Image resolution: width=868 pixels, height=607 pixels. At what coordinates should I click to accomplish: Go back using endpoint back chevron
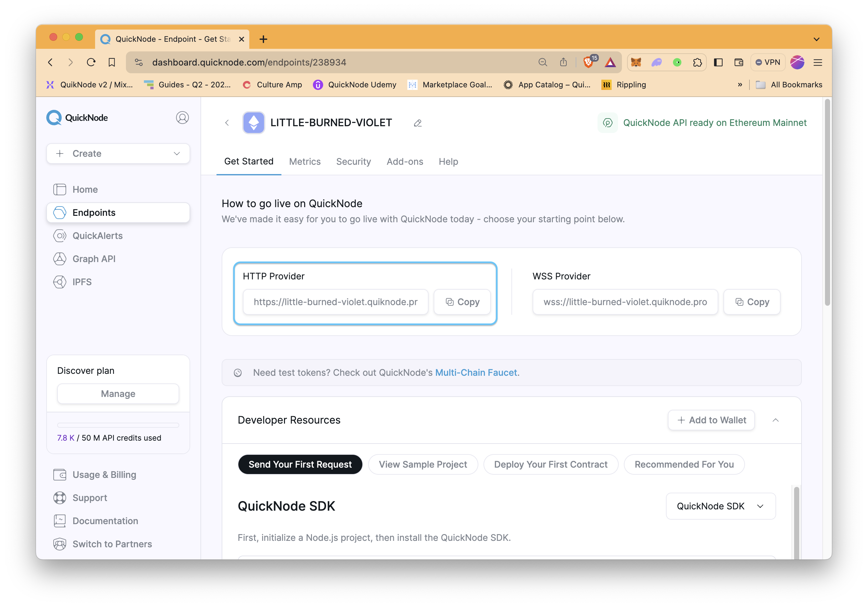coord(227,122)
